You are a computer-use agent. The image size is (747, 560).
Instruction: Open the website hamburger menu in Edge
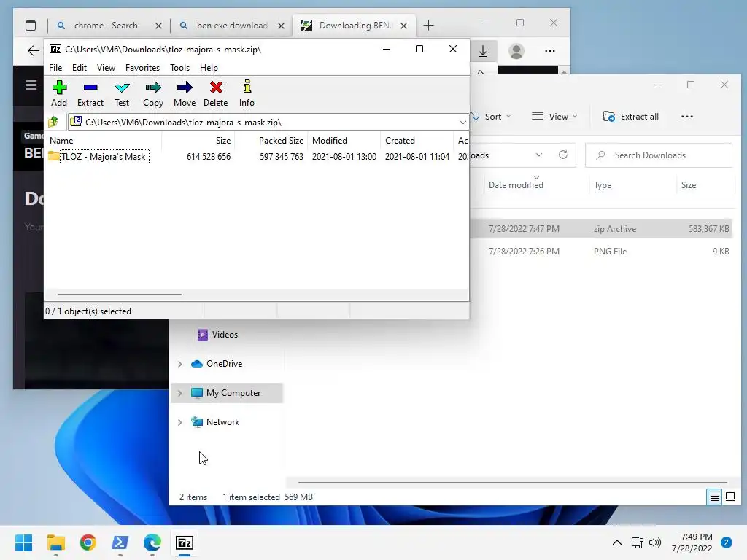[x=31, y=85]
